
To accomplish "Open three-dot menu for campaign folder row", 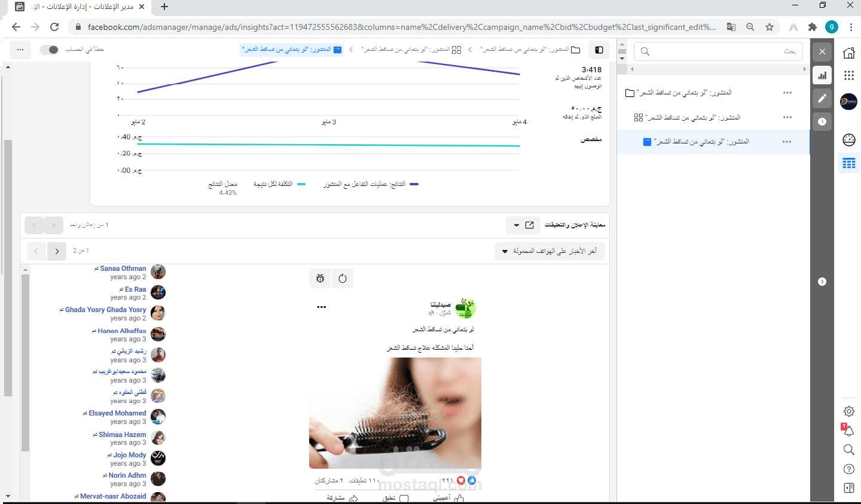I will click(x=787, y=93).
